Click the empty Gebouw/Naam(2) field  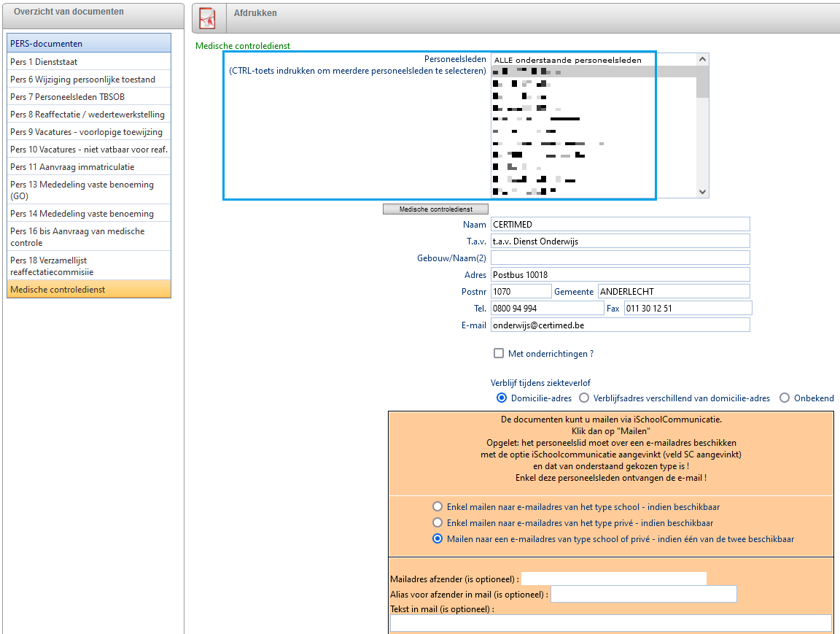click(x=620, y=258)
